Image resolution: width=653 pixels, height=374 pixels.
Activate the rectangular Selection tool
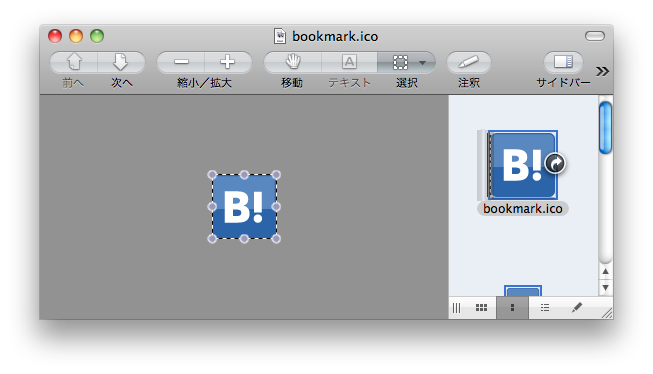click(400, 62)
